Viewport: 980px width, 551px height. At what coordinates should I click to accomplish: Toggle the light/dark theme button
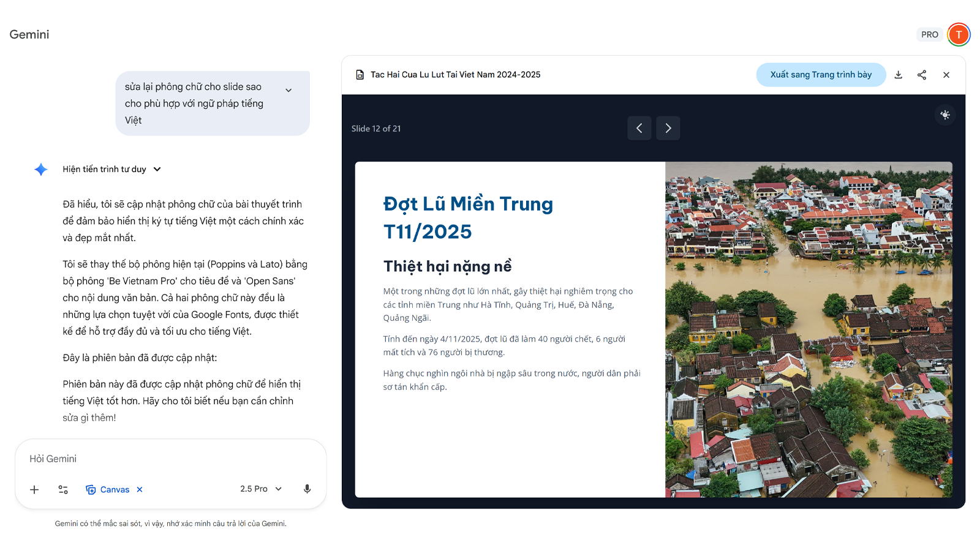click(945, 115)
